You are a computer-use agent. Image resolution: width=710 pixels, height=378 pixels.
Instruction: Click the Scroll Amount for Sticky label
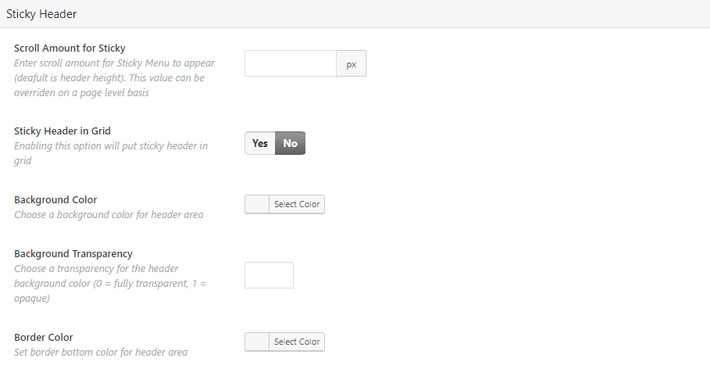coord(70,48)
